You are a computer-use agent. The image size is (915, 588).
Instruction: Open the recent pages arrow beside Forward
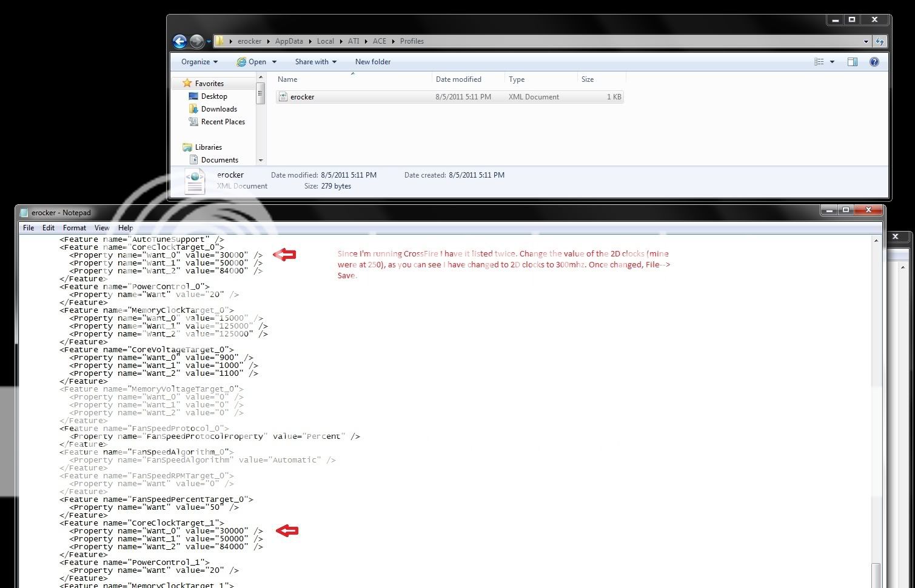(x=209, y=42)
